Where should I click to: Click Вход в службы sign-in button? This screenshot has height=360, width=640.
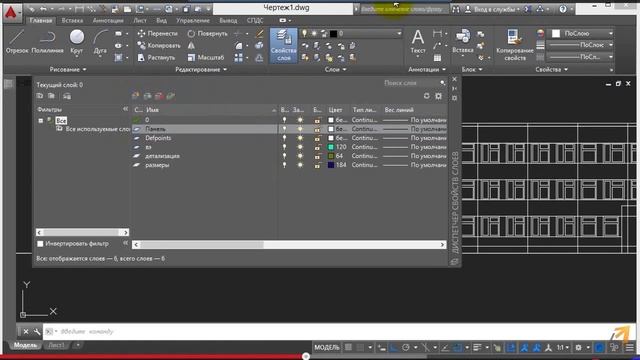pyautogui.click(x=493, y=9)
